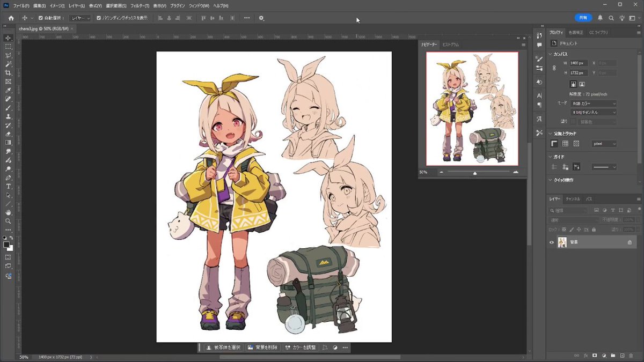Toggle the width-height link constraint
This screenshot has height=362, width=644.
(554, 68)
